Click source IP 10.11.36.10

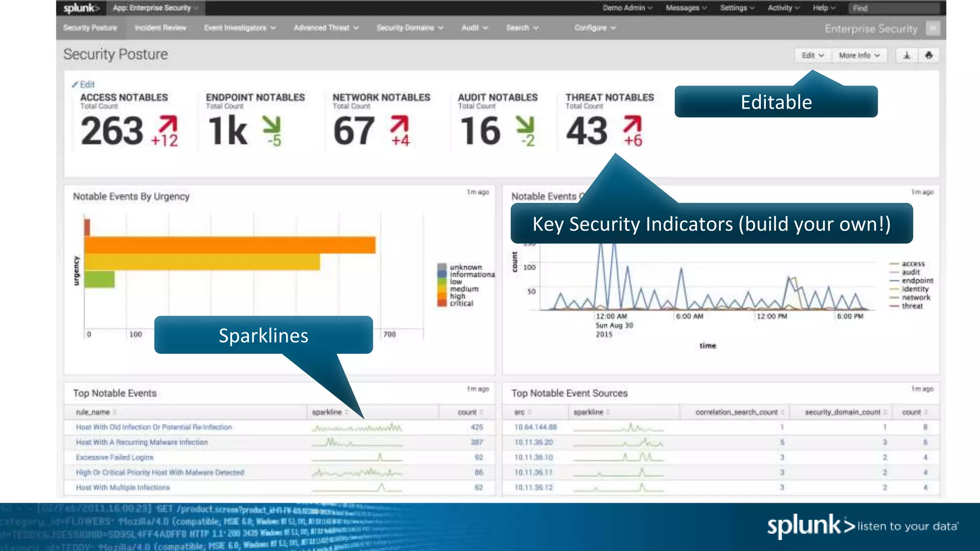tap(534, 458)
